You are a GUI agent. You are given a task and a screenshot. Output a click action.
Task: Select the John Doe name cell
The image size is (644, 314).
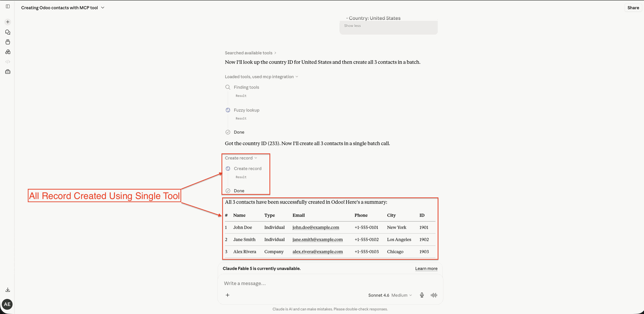pyautogui.click(x=243, y=227)
